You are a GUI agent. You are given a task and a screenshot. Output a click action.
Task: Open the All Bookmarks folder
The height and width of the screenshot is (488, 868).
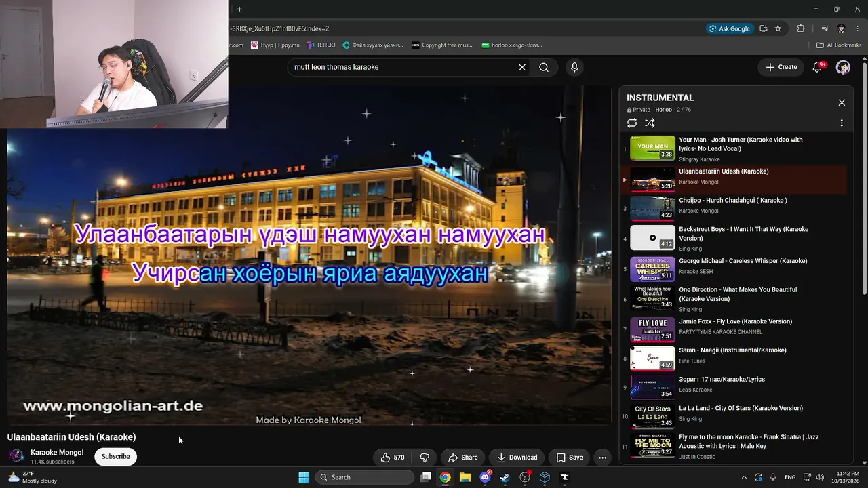[839, 45]
